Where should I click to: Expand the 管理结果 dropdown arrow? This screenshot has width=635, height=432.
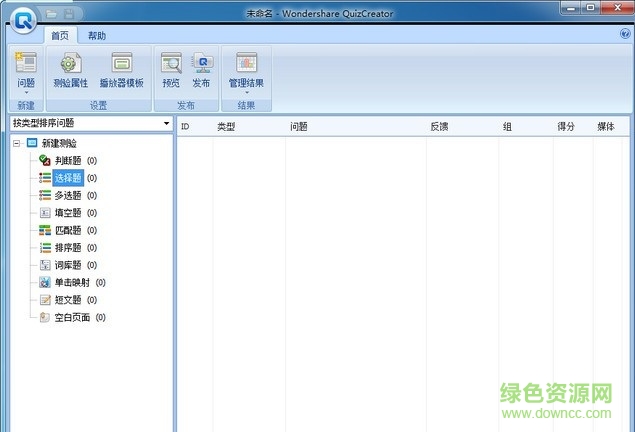[x=247, y=93]
